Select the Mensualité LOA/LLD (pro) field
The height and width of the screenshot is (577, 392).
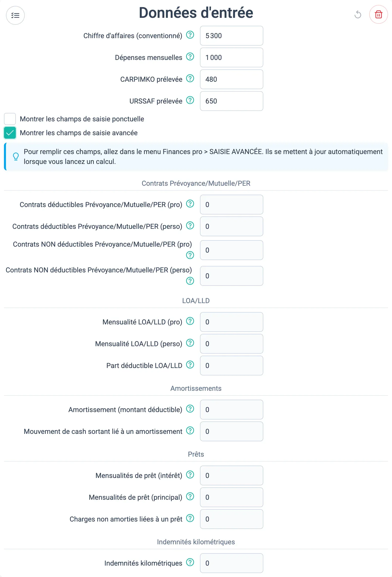[x=231, y=322]
